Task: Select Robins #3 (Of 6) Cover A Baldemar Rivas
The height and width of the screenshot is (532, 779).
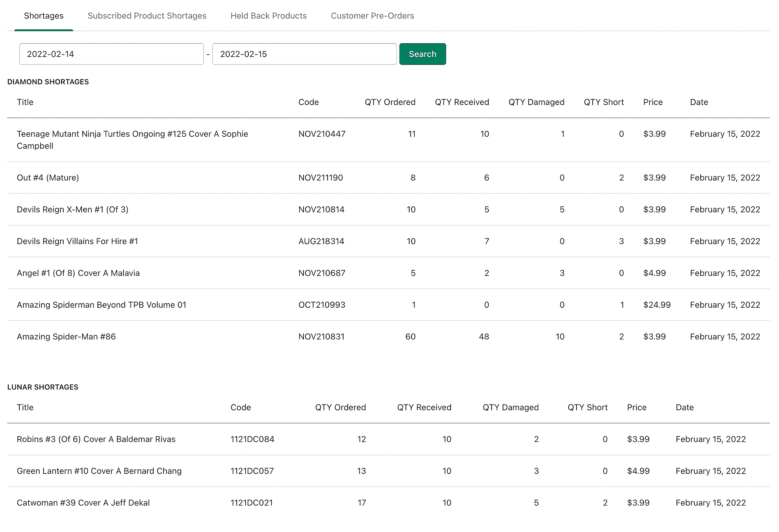Action: point(96,439)
